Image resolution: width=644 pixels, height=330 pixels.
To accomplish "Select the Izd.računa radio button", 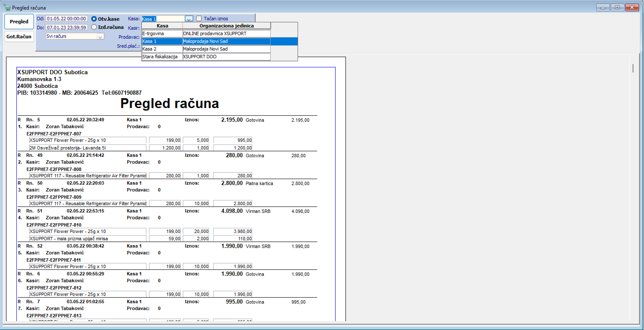I will point(94,27).
